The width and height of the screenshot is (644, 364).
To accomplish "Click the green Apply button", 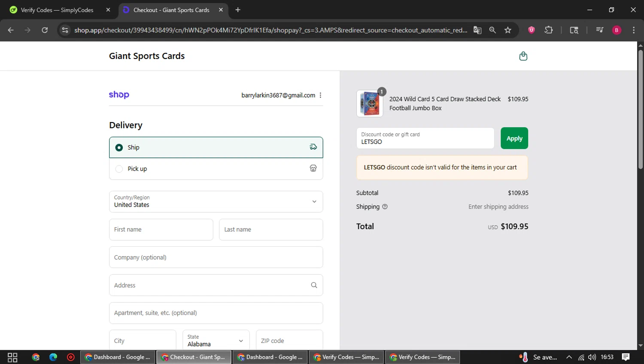I will click(514, 138).
